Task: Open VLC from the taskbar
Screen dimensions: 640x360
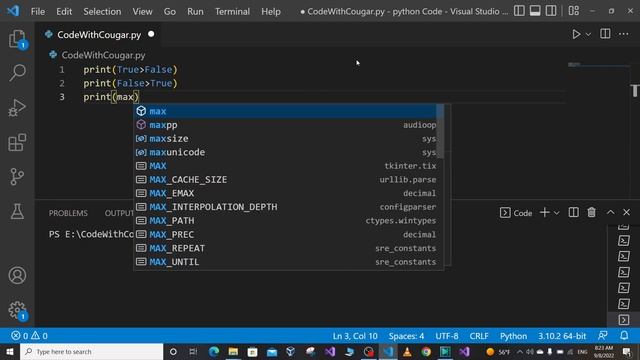Action: 407,351
